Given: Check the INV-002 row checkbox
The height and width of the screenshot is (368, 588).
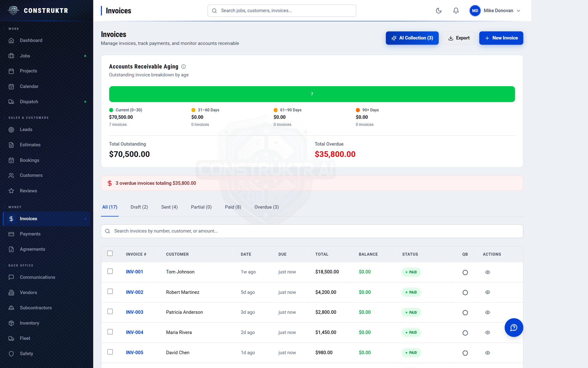Looking at the screenshot, I should (110, 291).
